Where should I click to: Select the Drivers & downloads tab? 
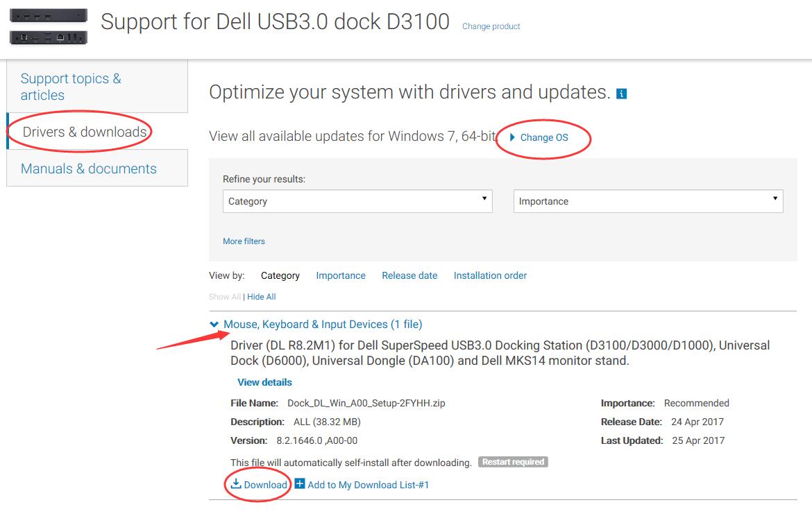tap(97, 132)
